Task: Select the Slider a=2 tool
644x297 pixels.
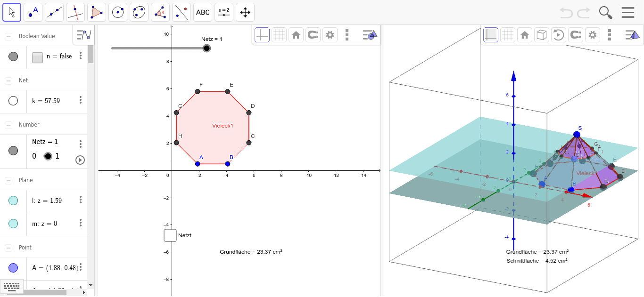Action: click(224, 12)
